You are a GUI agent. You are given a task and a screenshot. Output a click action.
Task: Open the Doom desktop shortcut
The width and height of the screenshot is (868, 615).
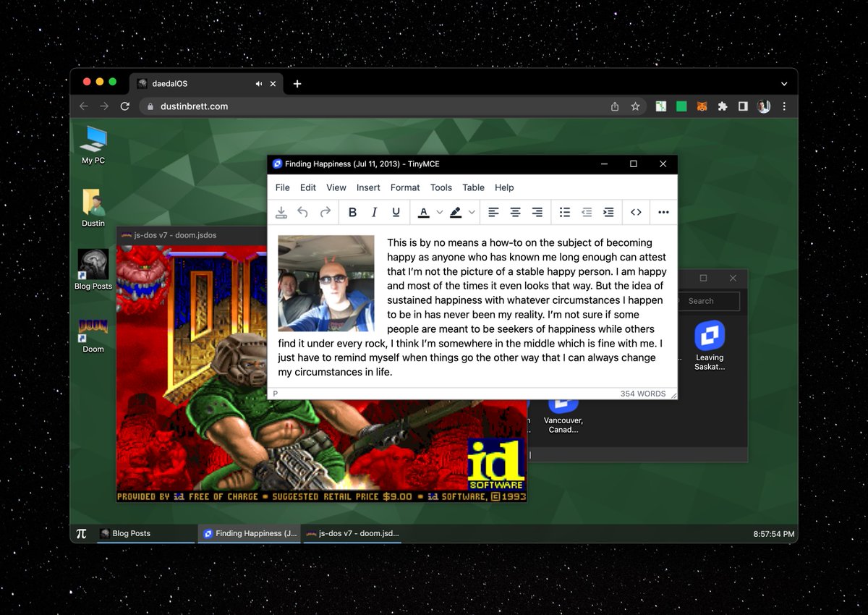coord(93,336)
